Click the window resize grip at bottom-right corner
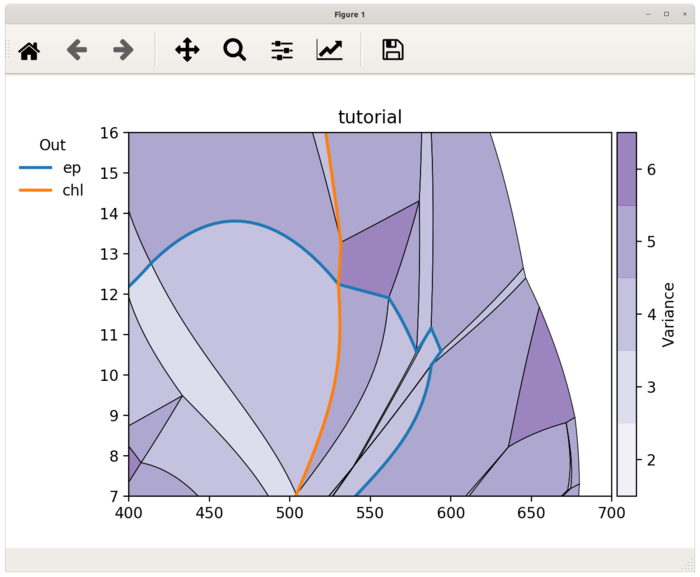This screenshot has height=577, width=700. (688, 565)
